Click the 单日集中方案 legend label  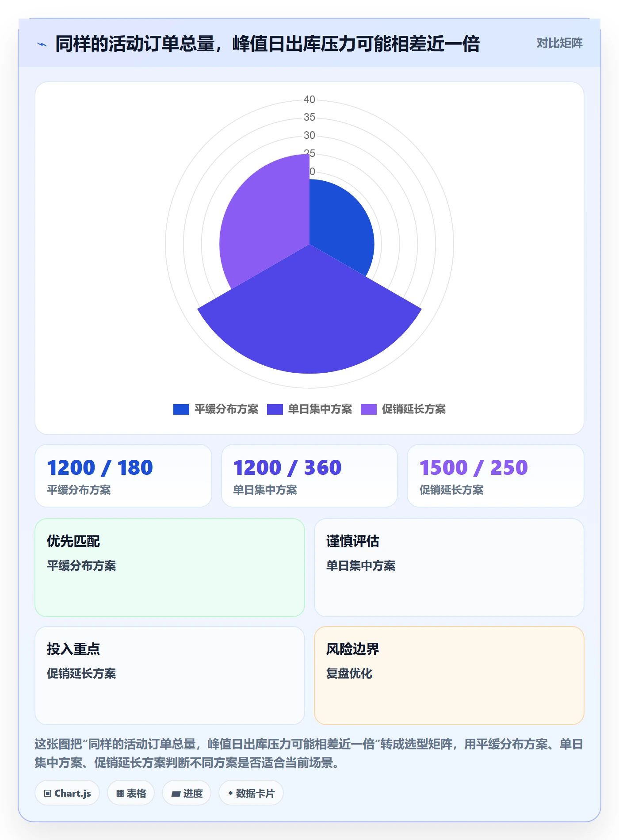point(320,409)
